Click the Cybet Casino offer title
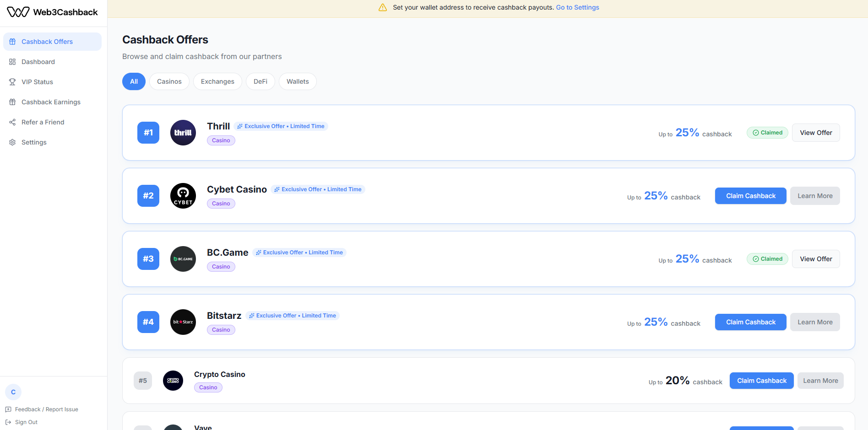Viewport: 868px width, 430px height. tap(237, 189)
